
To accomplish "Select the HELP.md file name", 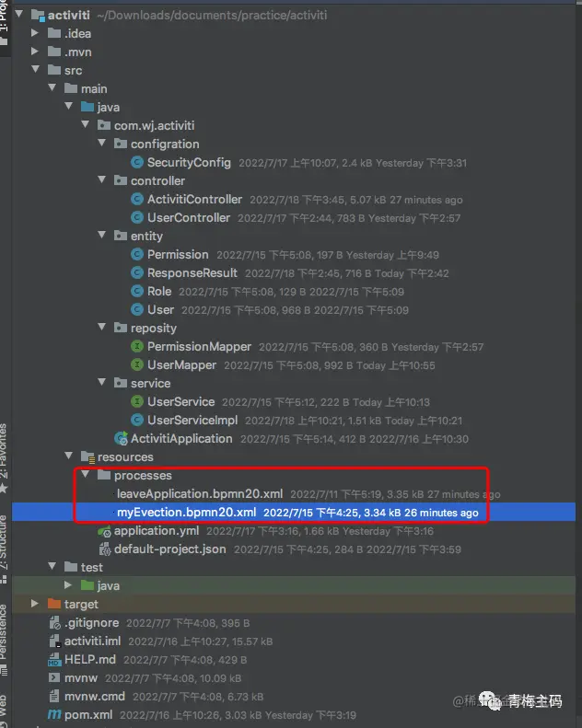I will point(90,659).
